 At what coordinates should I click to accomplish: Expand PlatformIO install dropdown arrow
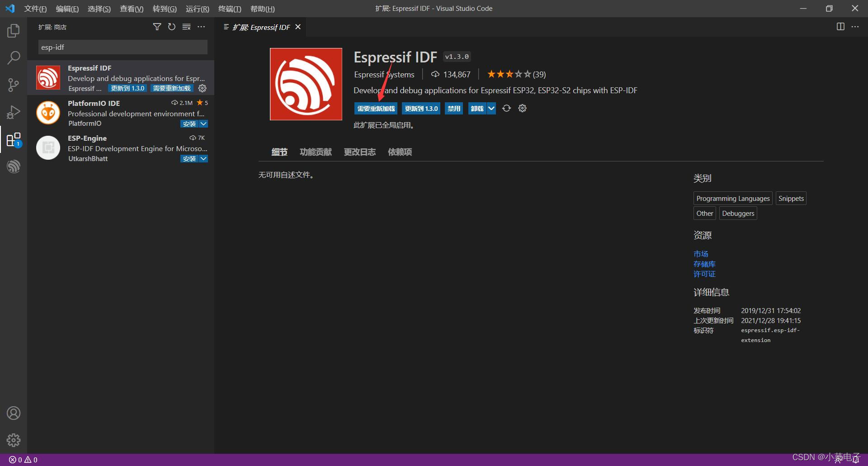(203, 124)
